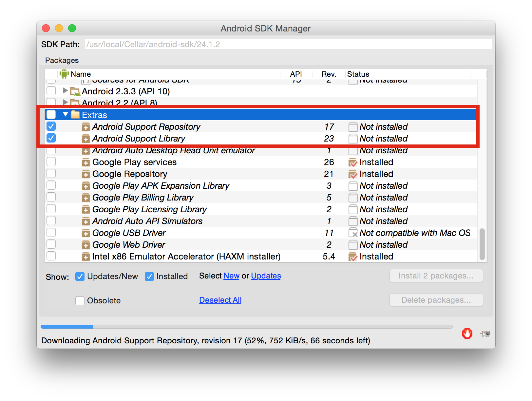The width and height of the screenshot is (532, 401).
Task: Click the Android Auto API Simulators package icon
Action: (85, 221)
